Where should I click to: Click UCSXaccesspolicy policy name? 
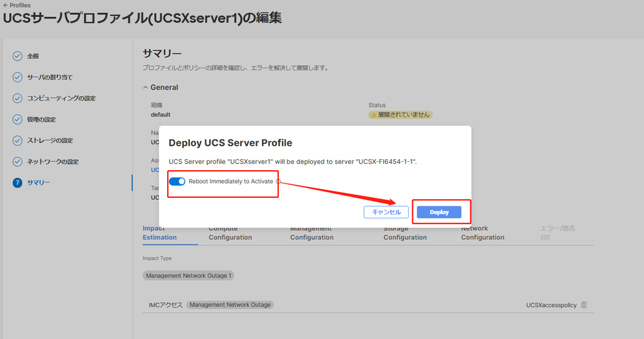click(x=551, y=305)
